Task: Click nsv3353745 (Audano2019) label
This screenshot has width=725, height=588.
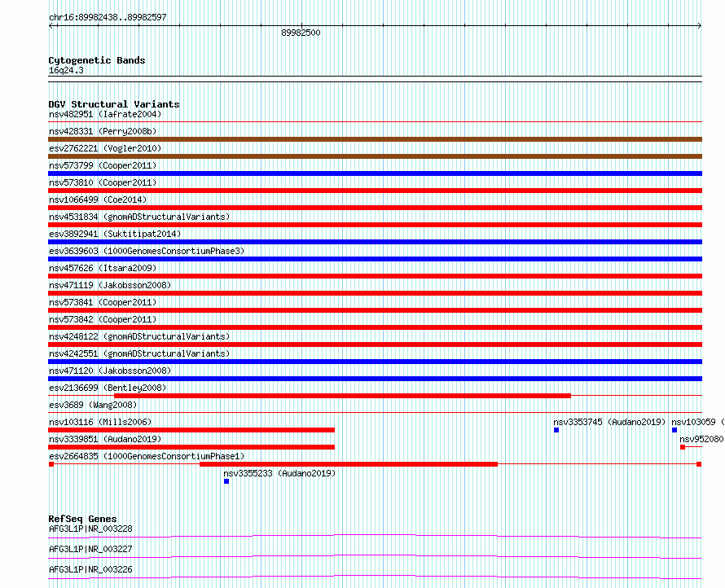Action: tap(609, 422)
